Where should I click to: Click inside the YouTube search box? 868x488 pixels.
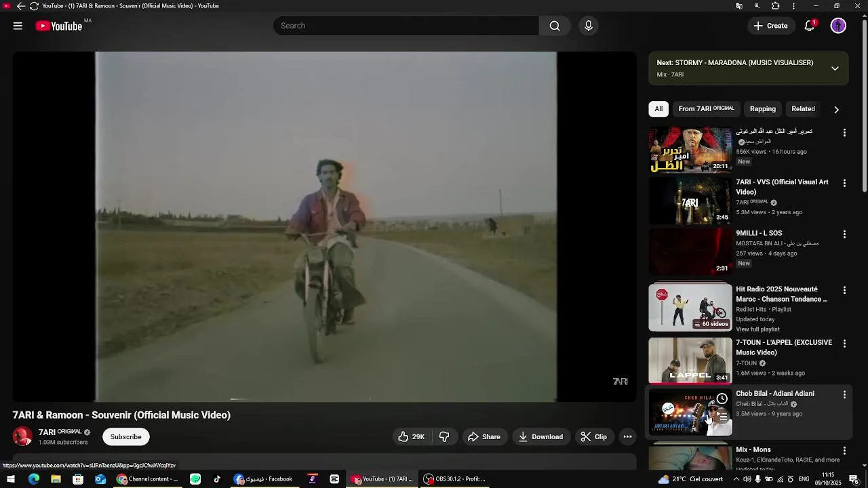pos(406,26)
